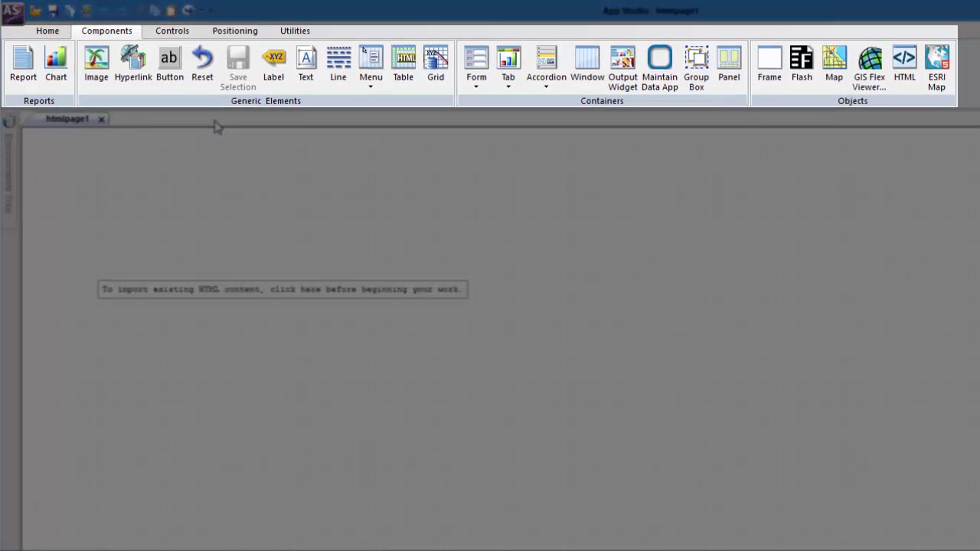
Task: Select the Components ribbon tab
Action: click(106, 31)
